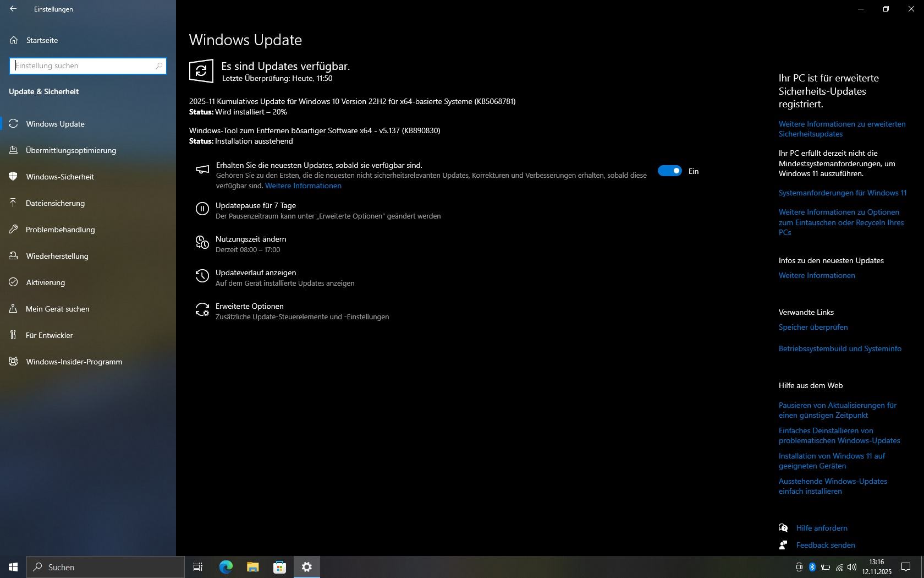Click the Settings gear in the taskbar
The image size is (924, 578).
pos(307,567)
